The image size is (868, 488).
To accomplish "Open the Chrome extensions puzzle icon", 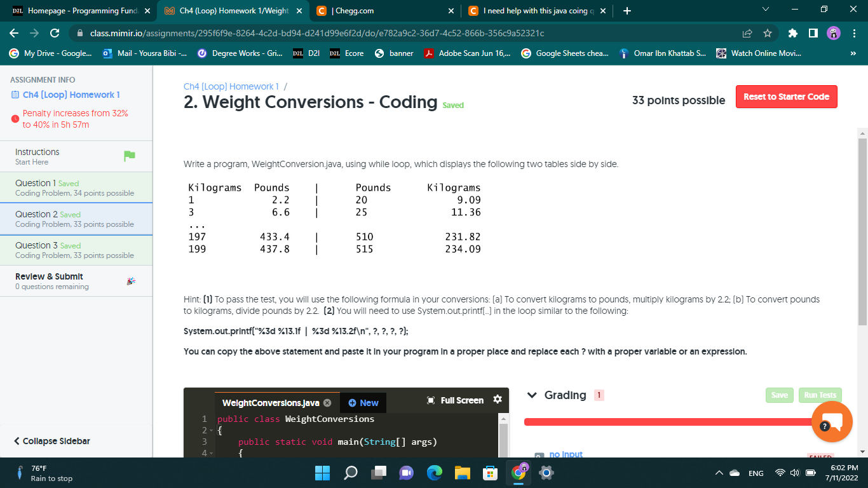I will pyautogui.click(x=792, y=33).
